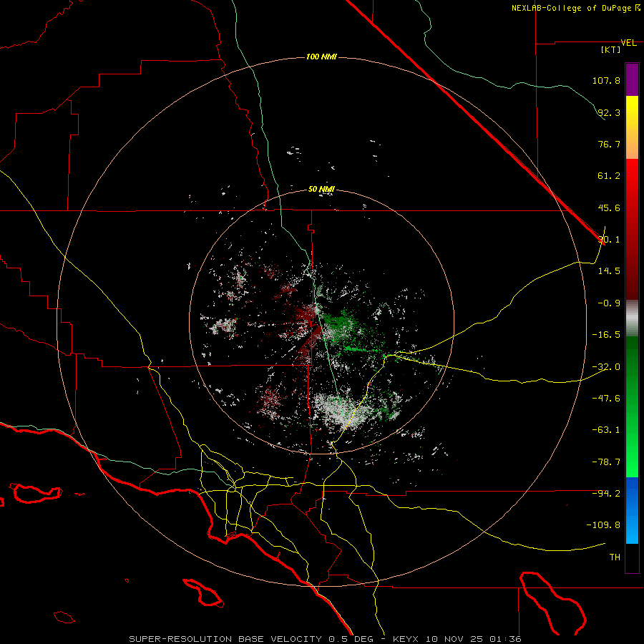Click the 92.3 velocity scale value
This screenshot has height=644, width=644.
tap(609, 112)
